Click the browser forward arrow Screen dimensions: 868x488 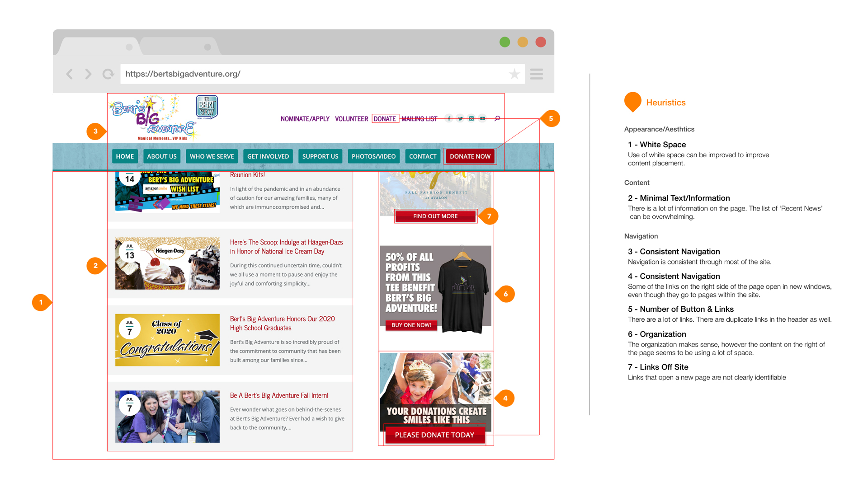pyautogui.click(x=88, y=74)
